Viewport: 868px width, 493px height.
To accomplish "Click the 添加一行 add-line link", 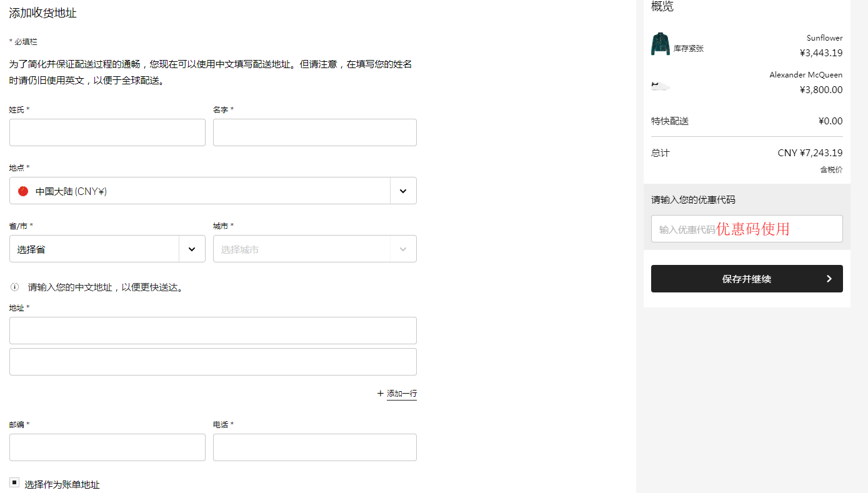I will (401, 393).
